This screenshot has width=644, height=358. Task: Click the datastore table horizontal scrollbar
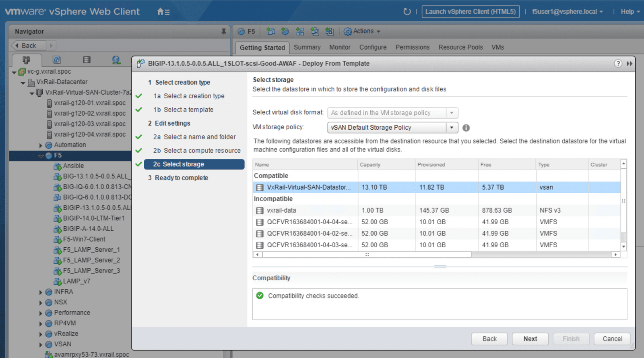[366, 255]
